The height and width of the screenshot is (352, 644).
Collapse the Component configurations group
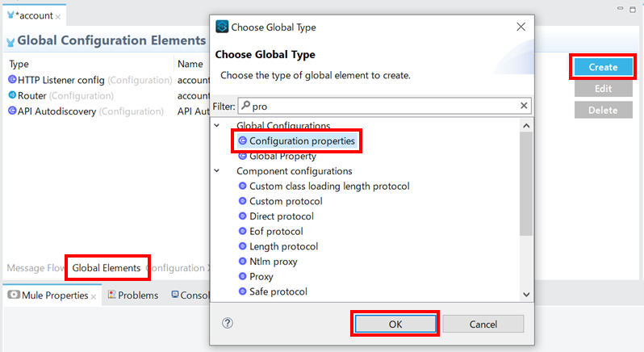point(216,171)
